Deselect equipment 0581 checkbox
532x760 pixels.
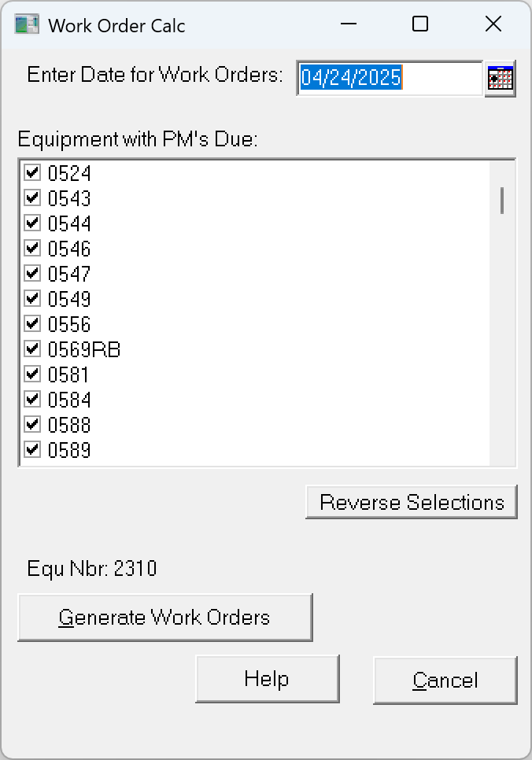pos(32,374)
